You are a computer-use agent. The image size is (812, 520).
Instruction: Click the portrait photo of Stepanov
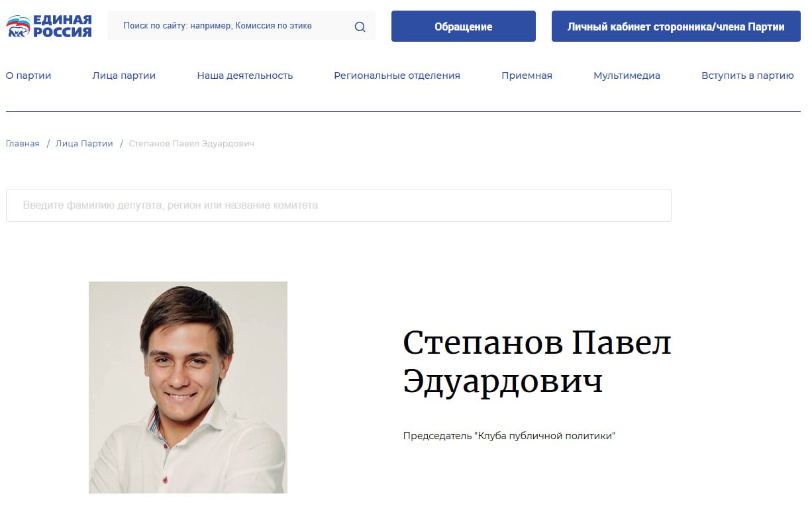click(188, 387)
